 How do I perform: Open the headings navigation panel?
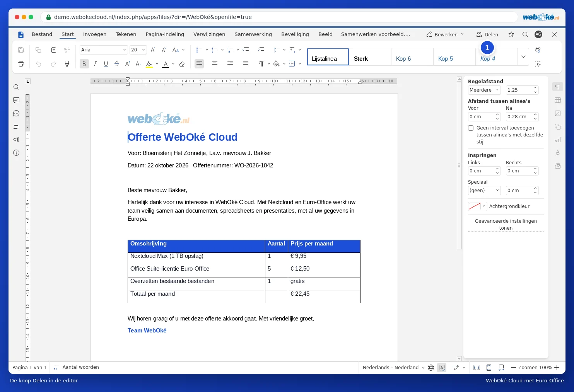pyautogui.click(x=16, y=126)
